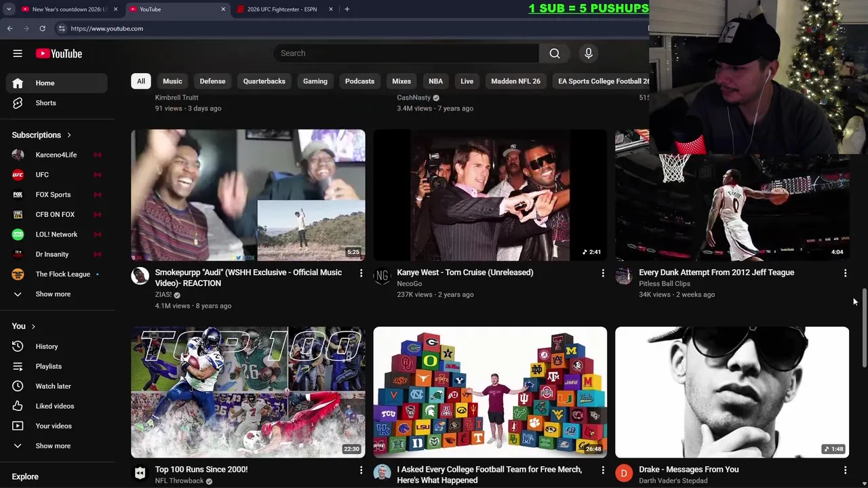Select the Music filter chip
The image size is (868, 488).
tap(172, 81)
